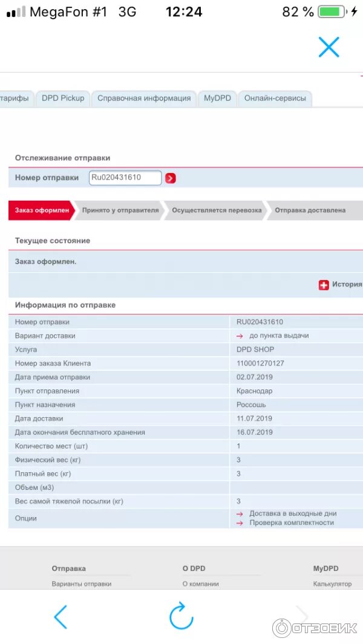
Task: Select the Осуществляется перевозка progress step
Action: click(217, 210)
